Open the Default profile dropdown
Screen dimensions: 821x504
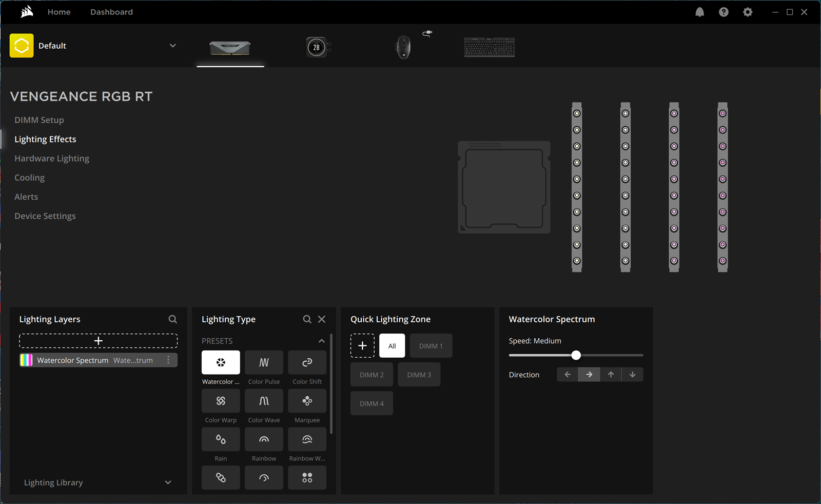pyautogui.click(x=173, y=46)
